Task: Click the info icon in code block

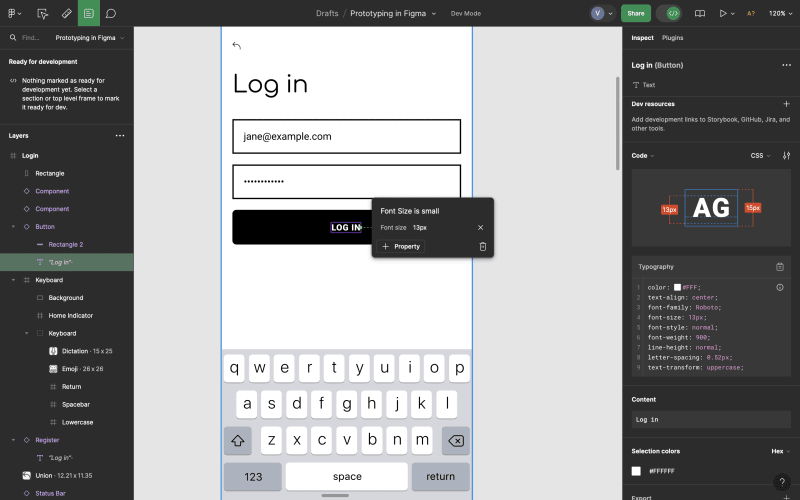Action: point(780,287)
